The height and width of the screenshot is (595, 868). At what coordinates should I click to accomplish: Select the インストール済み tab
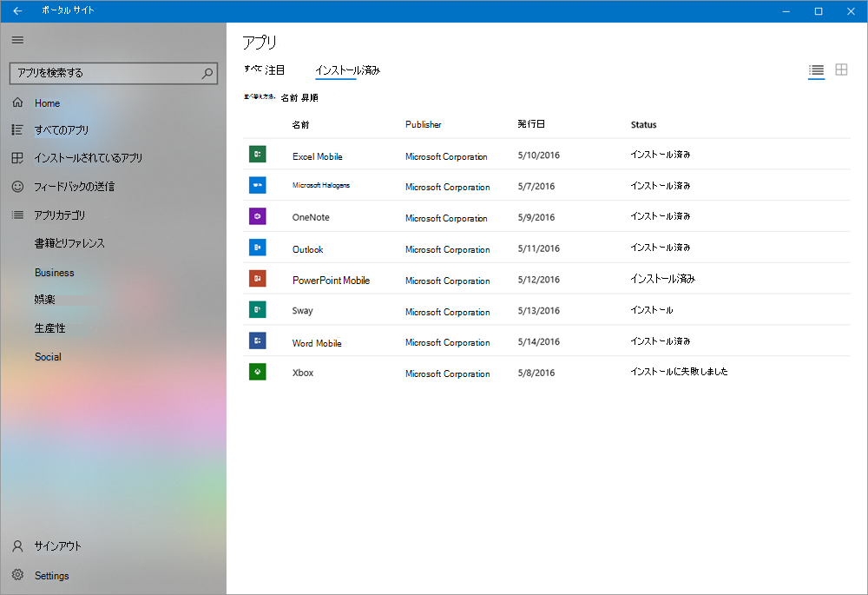(348, 70)
